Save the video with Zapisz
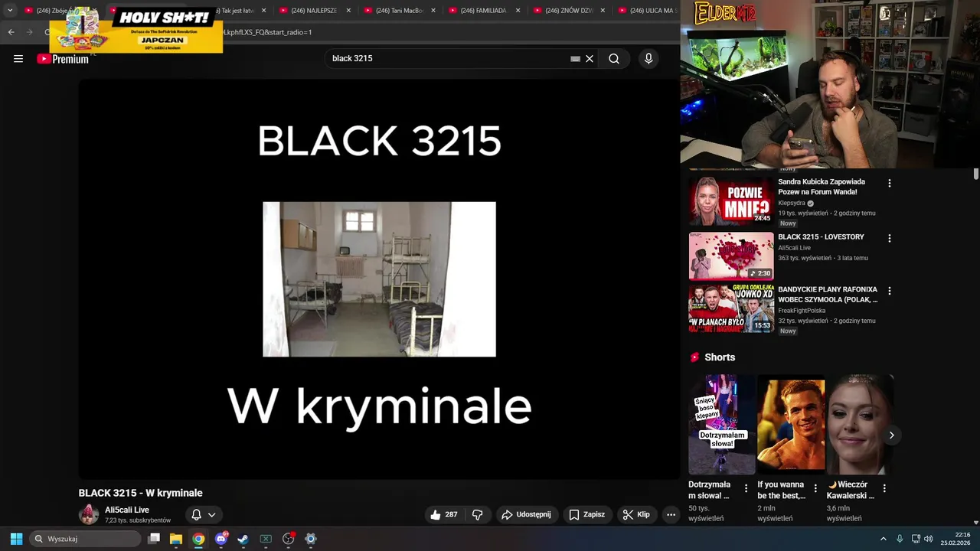This screenshot has width=980, height=551. [x=586, y=515]
